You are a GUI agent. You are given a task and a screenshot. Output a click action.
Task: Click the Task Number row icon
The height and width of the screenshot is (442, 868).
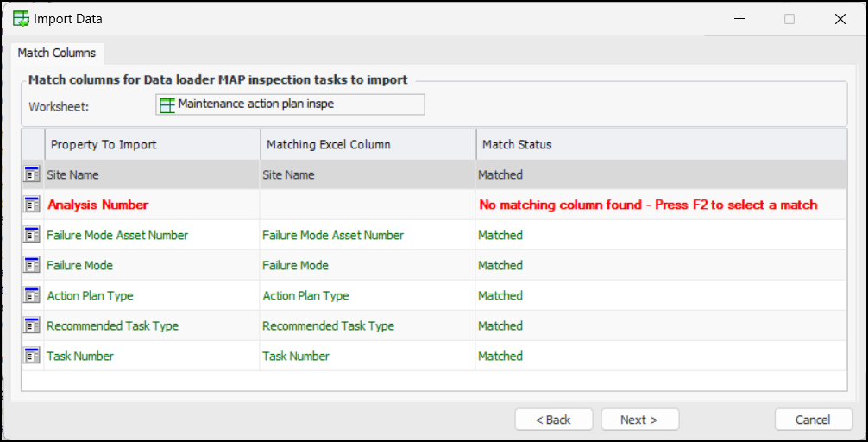[x=33, y=356]
